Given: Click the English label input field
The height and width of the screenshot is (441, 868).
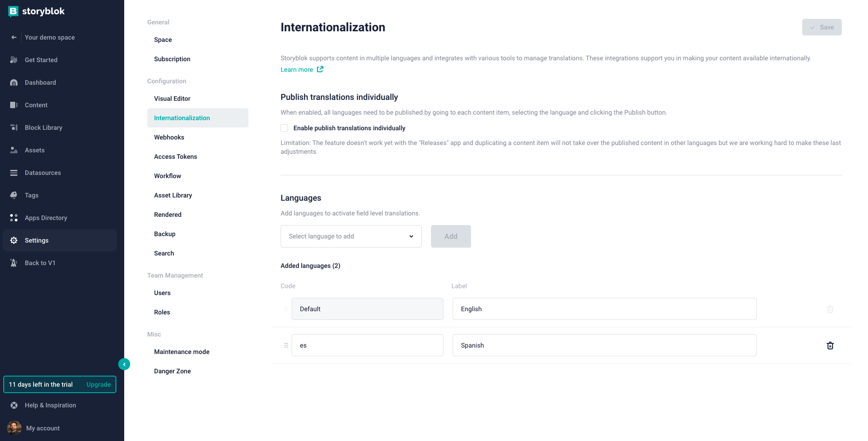Looking at the screenshot, I should (x=604, y=309).
